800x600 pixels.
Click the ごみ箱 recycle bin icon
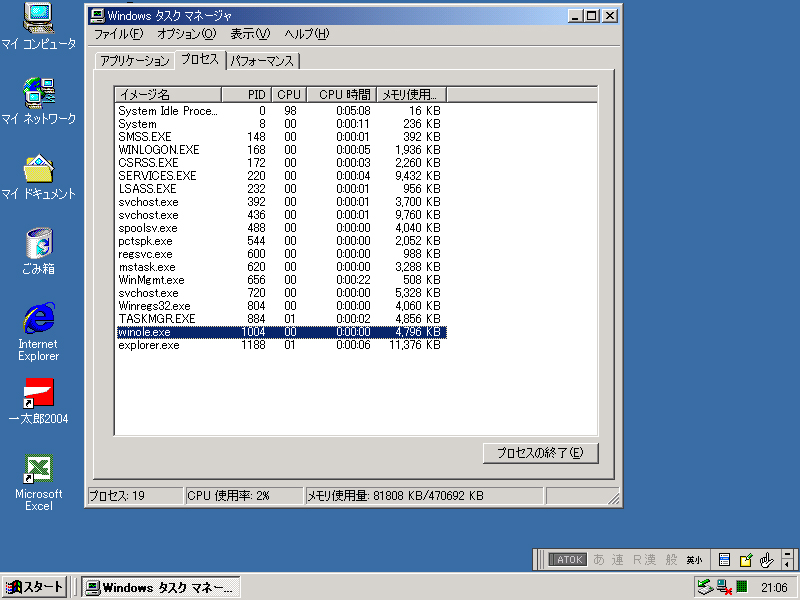pyautogui.click(x=38, y=244)
